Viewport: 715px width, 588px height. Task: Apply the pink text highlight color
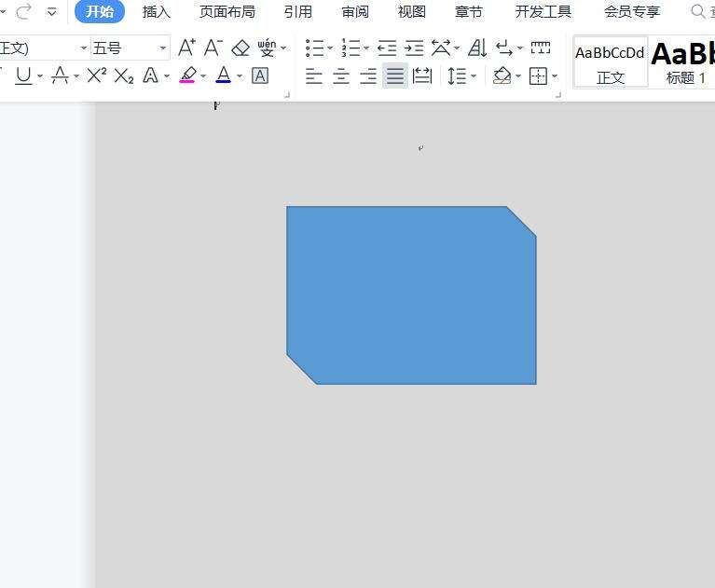coord(188,75)
